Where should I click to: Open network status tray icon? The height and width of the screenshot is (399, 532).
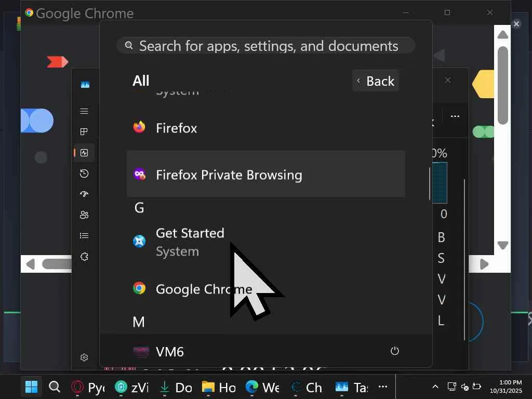click(451, 387)
